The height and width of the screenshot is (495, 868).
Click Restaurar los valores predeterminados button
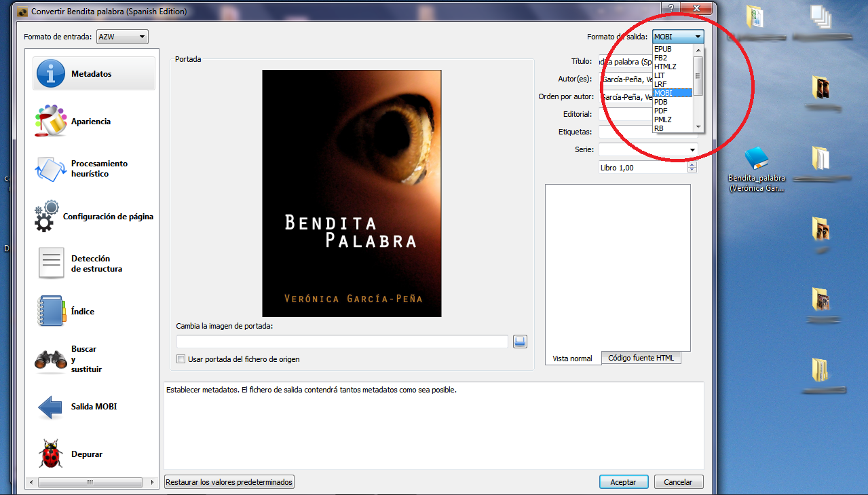point(229,482)
